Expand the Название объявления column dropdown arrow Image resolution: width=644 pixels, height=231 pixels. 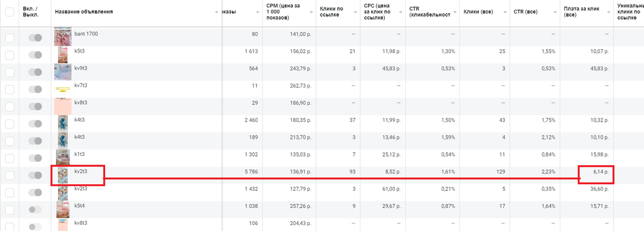(x=217, y=12)
